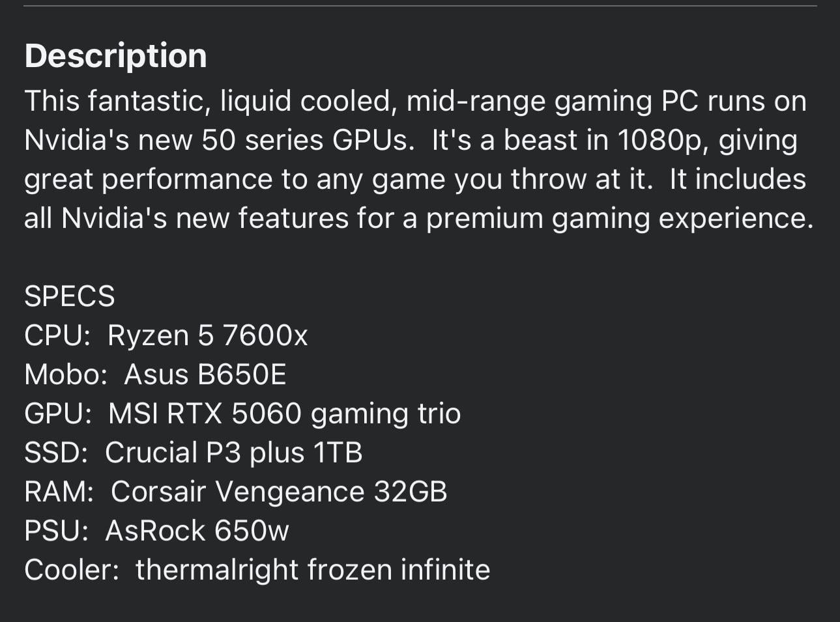Viewport: 840px width, 622px height.
Task: Click "Corsair Vengeance 32GB" text
Action: pos(279,492)
